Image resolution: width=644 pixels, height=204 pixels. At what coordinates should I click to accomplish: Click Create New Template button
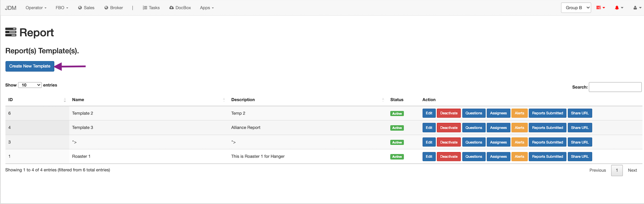point(30,66)
